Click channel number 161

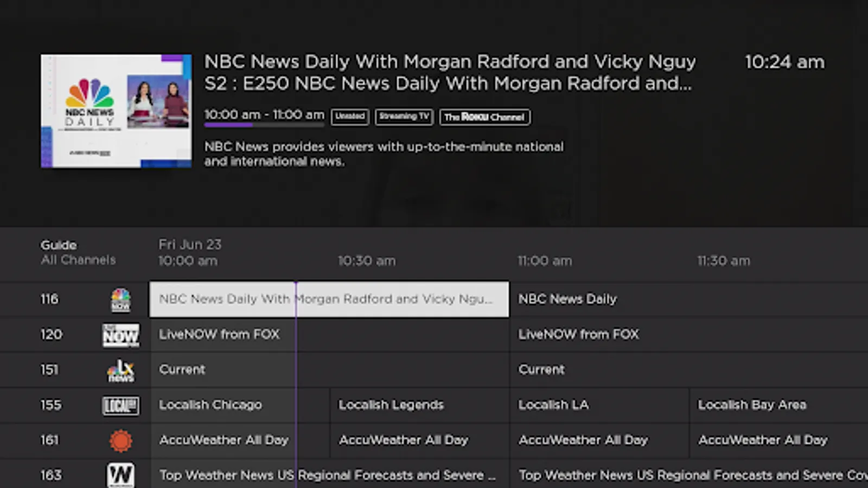[49, 440]
